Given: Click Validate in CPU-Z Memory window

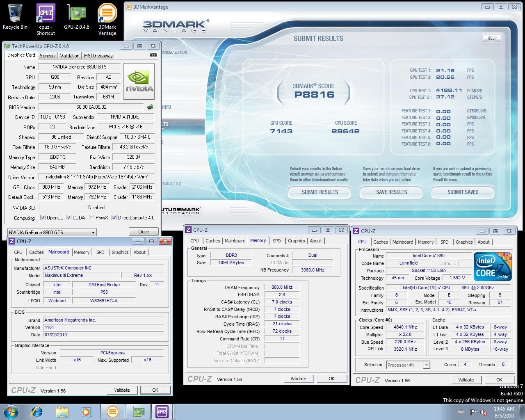Looking at the screenshot, I should pos(298,379).
